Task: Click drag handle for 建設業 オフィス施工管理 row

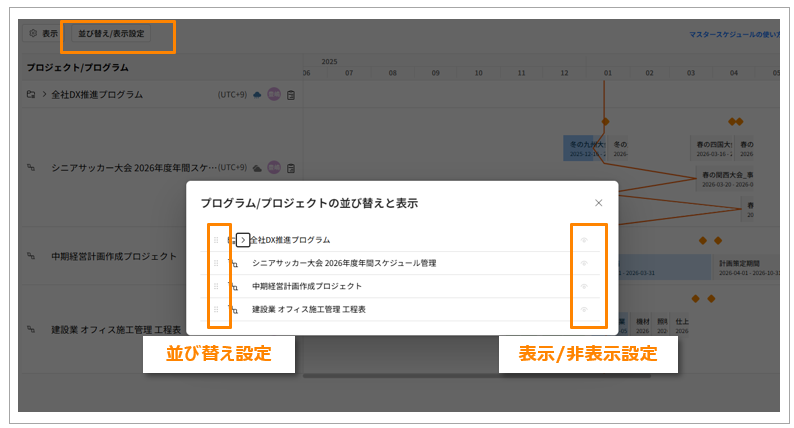Action: click(x=216, y=309)
